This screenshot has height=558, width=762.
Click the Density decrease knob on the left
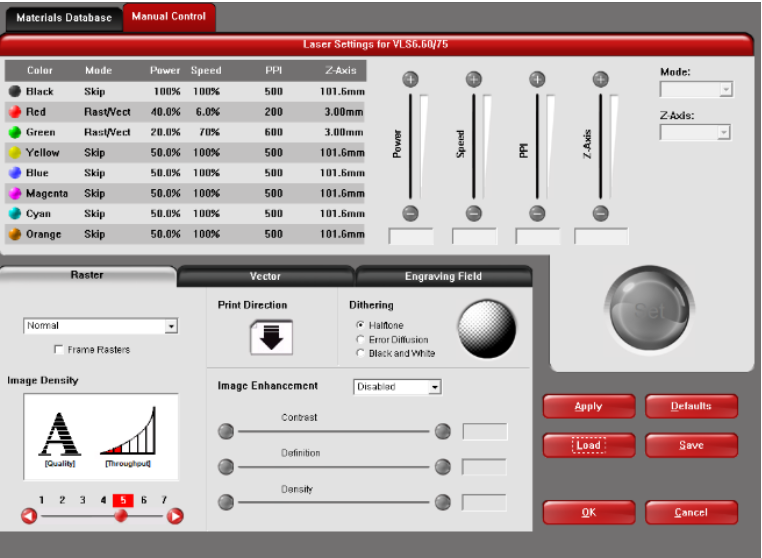coord(226,502)
